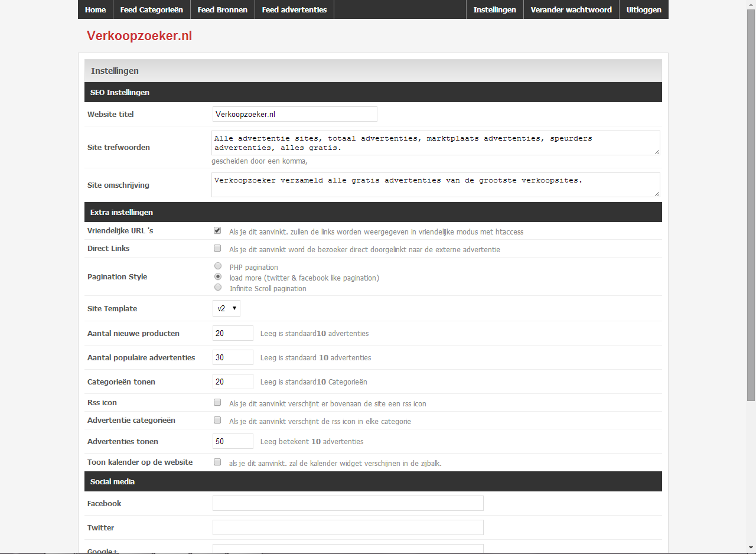
Task: Select load more pagination radio option
Action: pyautogui.click(x=218, y=277)
